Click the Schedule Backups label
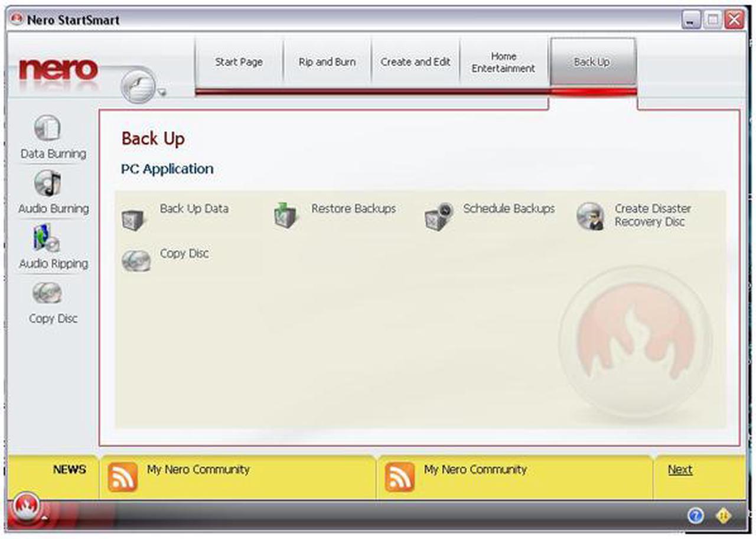The width and height of the screenshot is (756, 539). [509, 209]
